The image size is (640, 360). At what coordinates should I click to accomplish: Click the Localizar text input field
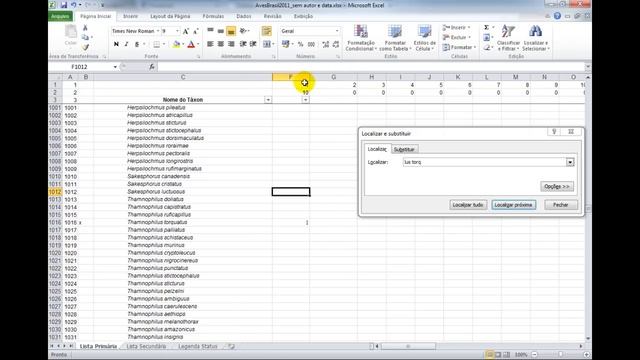(x=484, y=162)
